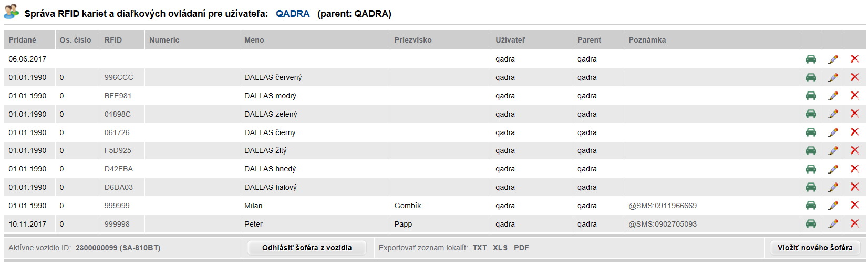Delete the 06.06.2017 entry with red X
Screen dimensions: 868x265
855,59
